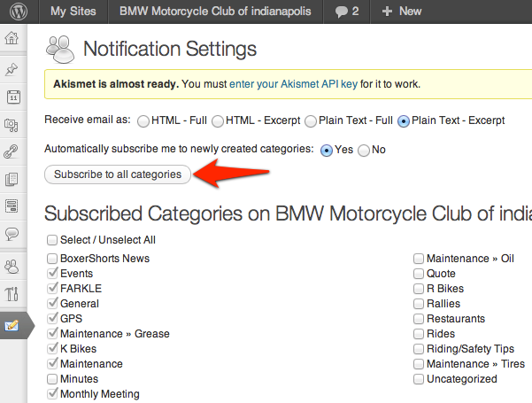Screen dimensions: 532x403
Task: Check the BoxerShorts News category
Action: click(x=52, y=259)
